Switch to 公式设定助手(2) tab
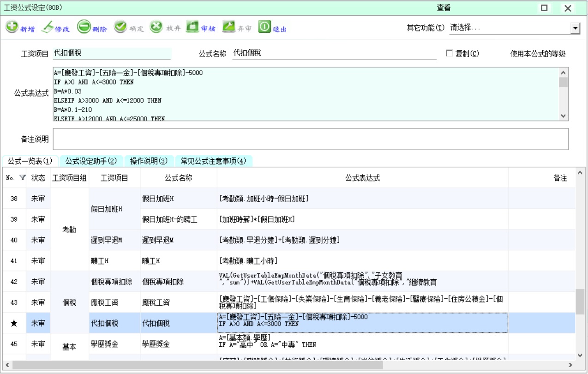The width and height of the screenshot is (588, 374). [91, 161]
